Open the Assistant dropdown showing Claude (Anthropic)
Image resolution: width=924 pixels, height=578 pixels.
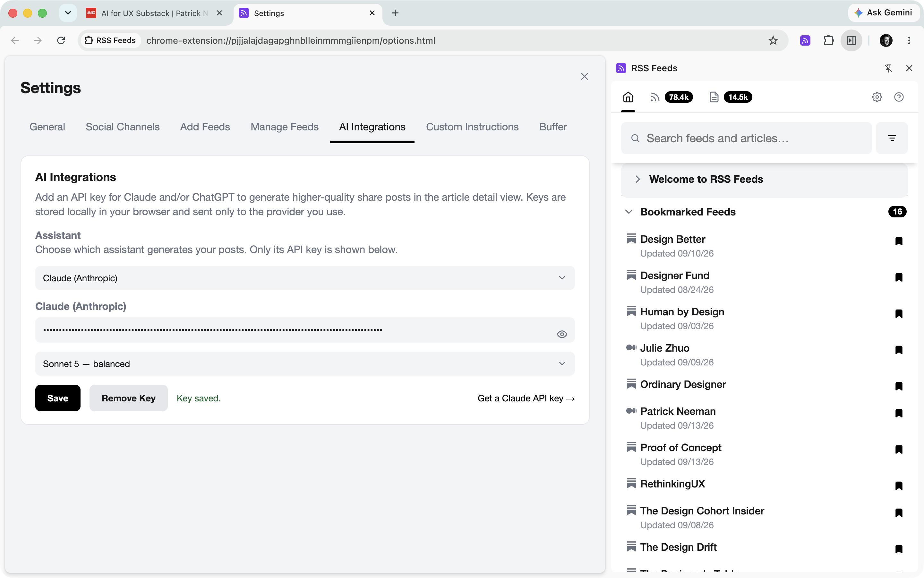[x=305, y=278]
